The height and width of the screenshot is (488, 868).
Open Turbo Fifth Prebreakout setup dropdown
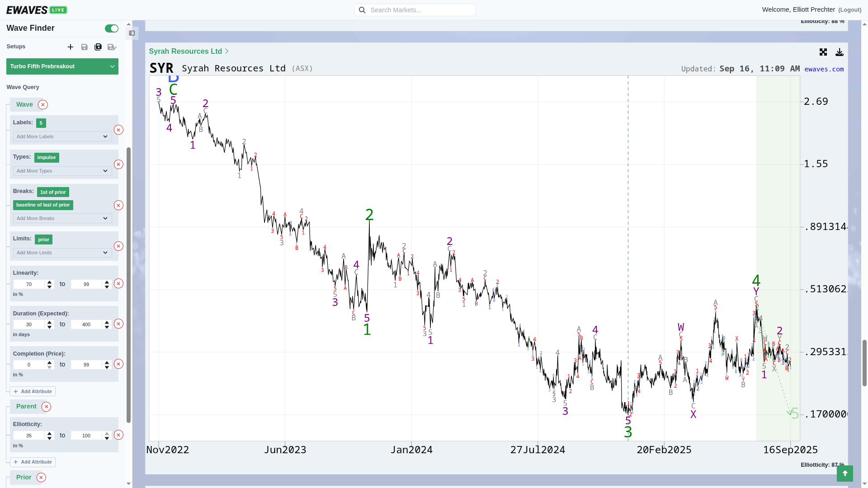pos(62,66)
